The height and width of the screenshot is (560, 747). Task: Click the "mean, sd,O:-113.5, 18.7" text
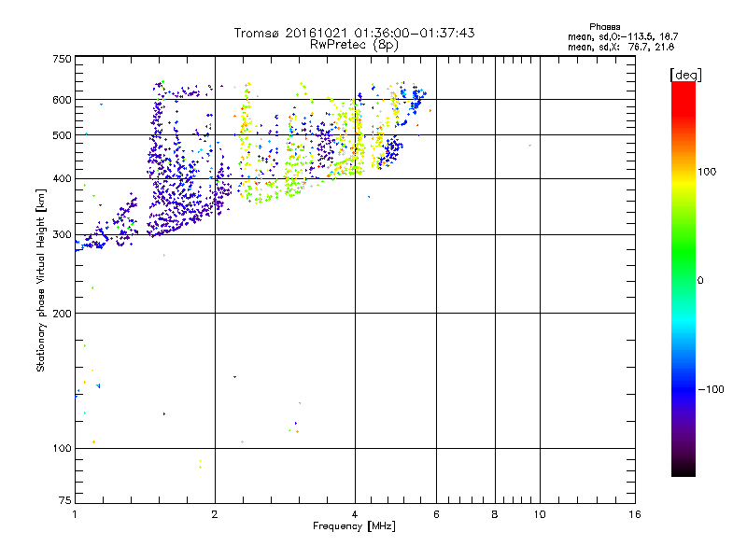click(x=623, y=36)
